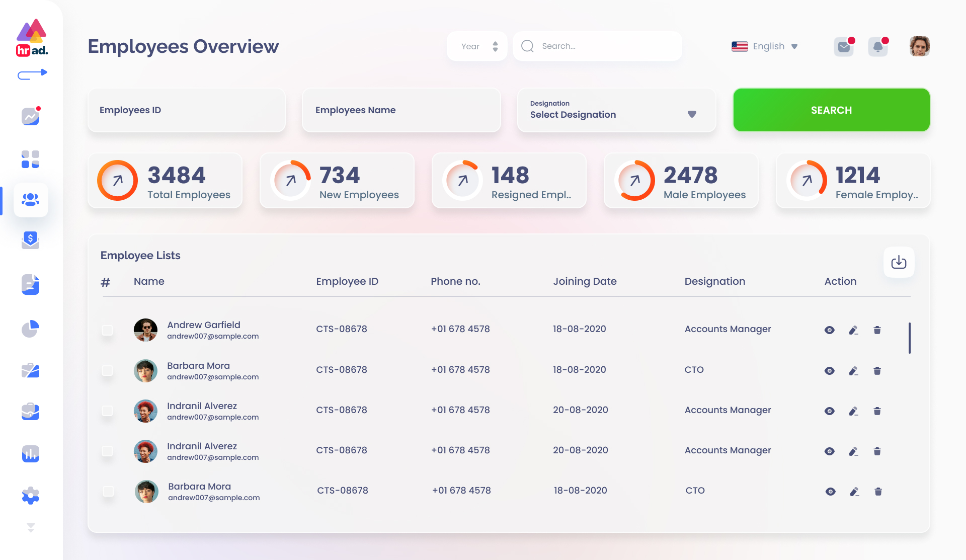Edit the first Barbara Mora row
The height and width of the screenshot is (560, 966).
point(853,371)
